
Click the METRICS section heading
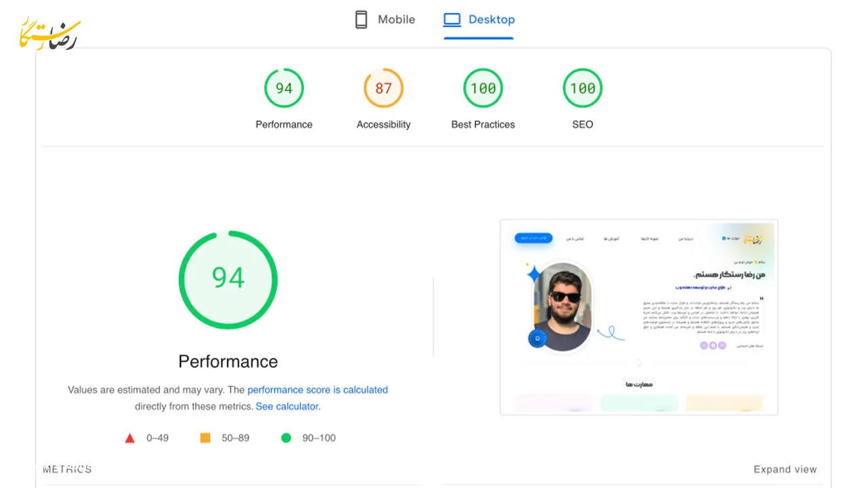click(x=67, y=469)
